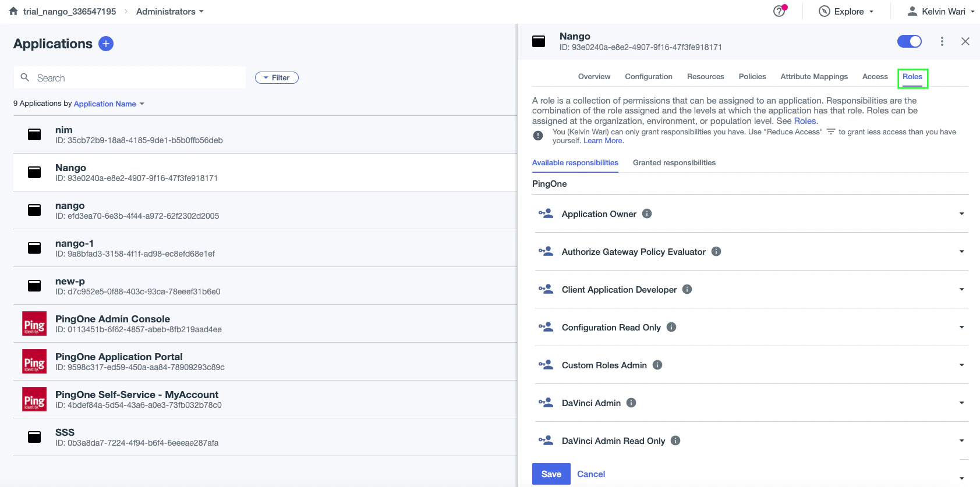Show info for DaVinci Admin role
Image resolution: width=980 pixels, height=487 pixels.
pos(631,403)
